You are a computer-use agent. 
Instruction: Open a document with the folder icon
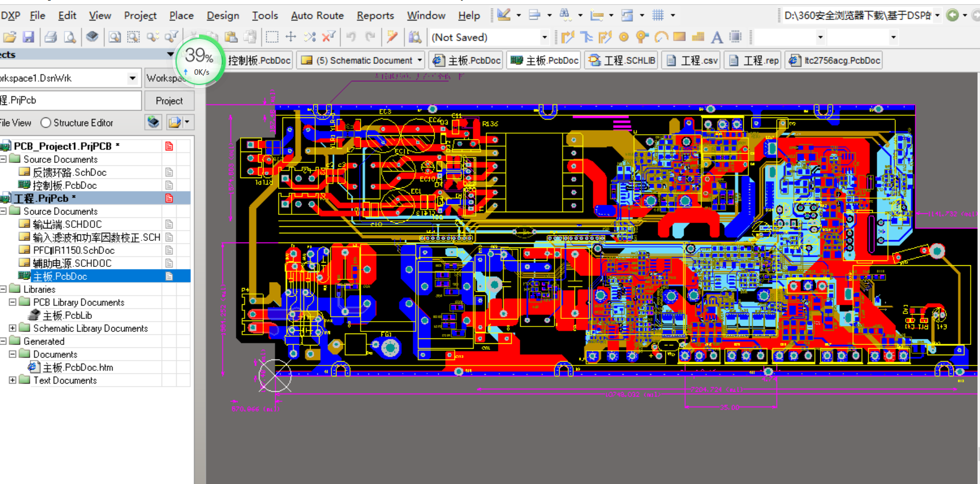pos(9,37)
